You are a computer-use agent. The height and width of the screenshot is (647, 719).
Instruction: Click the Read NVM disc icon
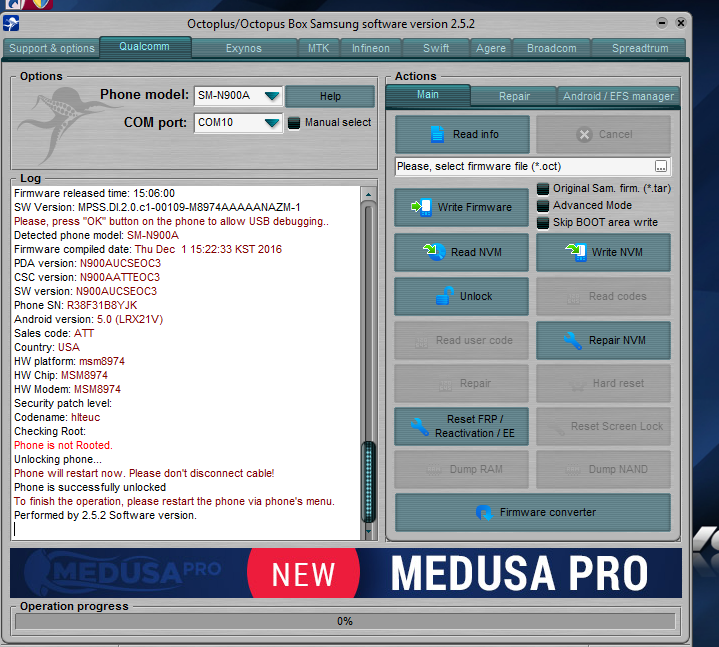(434, 252)
